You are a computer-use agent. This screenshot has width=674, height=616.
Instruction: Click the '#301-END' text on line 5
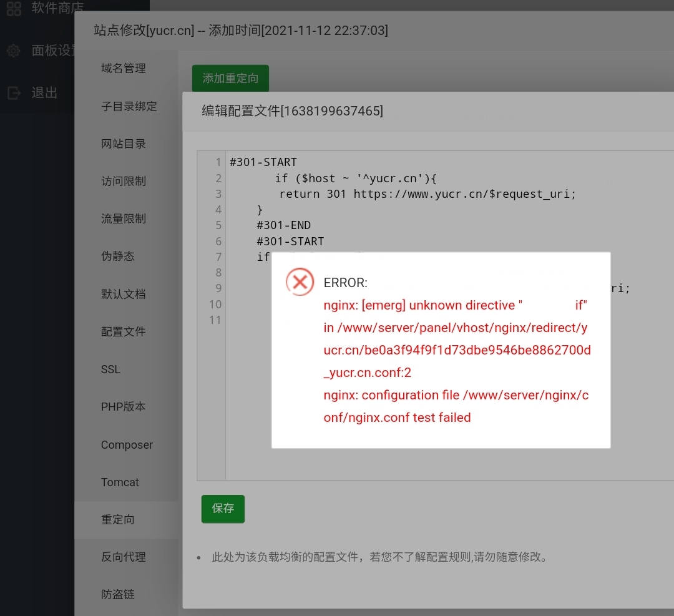pos(284,225)
